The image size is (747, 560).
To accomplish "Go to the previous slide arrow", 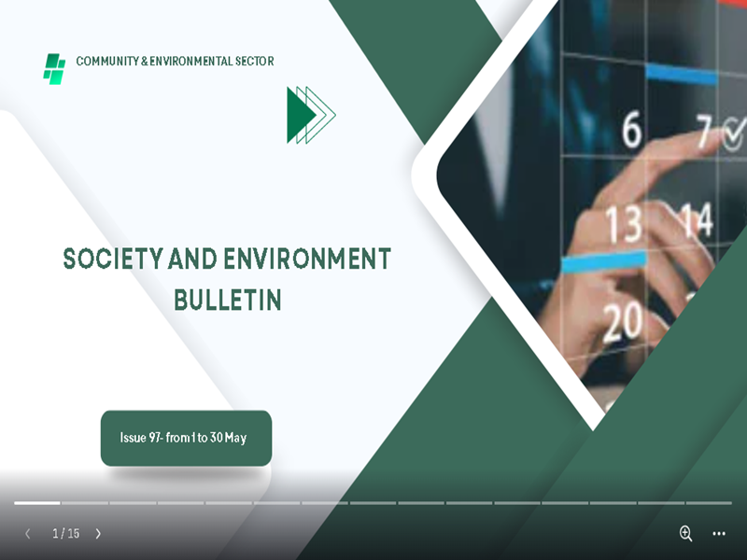I will click(x=28, y=534).
